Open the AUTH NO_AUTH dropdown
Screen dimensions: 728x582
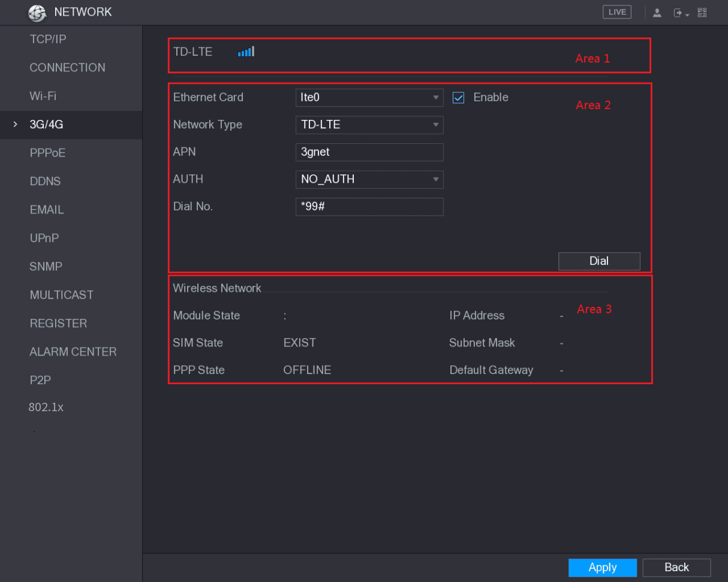click(369, 179)
